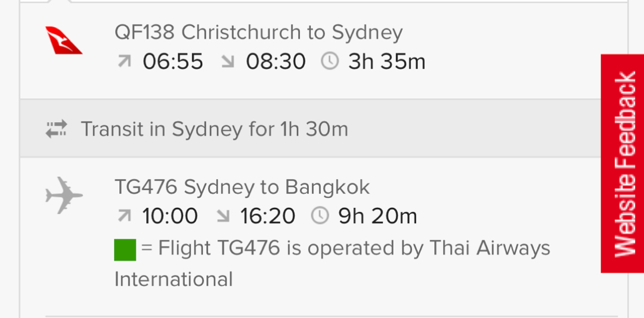
Task: Click the arrival arrow icon next to 08:30
Action: (x=228, y=61)
